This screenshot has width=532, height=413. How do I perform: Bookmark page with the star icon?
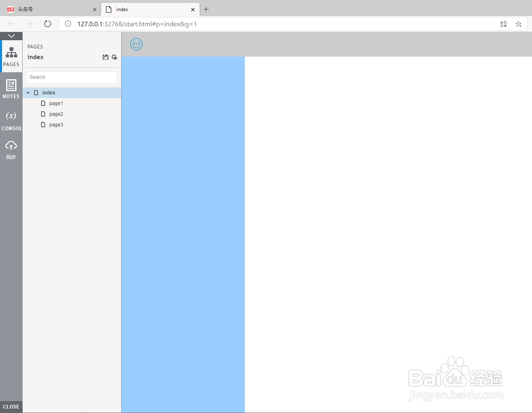pos(518,24)
